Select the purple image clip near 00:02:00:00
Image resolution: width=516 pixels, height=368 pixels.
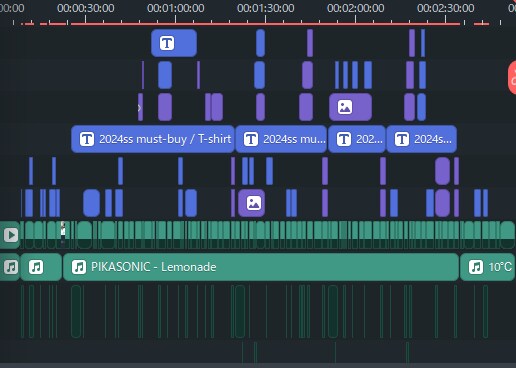(350, 107)
